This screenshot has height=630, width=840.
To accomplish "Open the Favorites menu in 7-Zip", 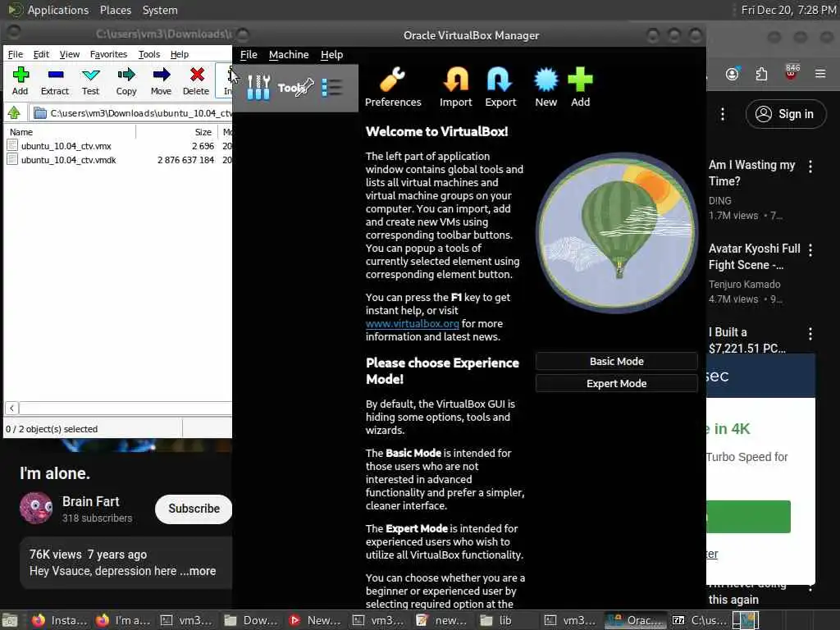I will point(109,54).
